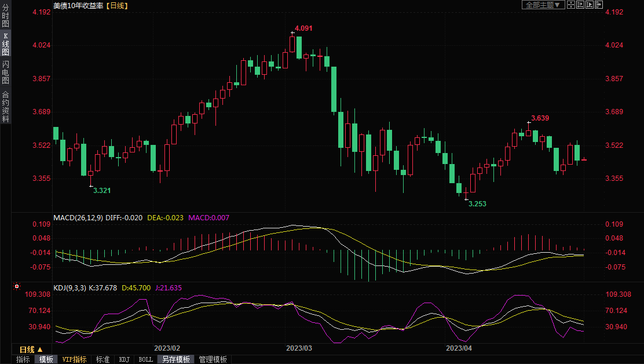Open the VIP指标 tab
The height and width of the screenshot is (364, 644).
coord(74,359)
